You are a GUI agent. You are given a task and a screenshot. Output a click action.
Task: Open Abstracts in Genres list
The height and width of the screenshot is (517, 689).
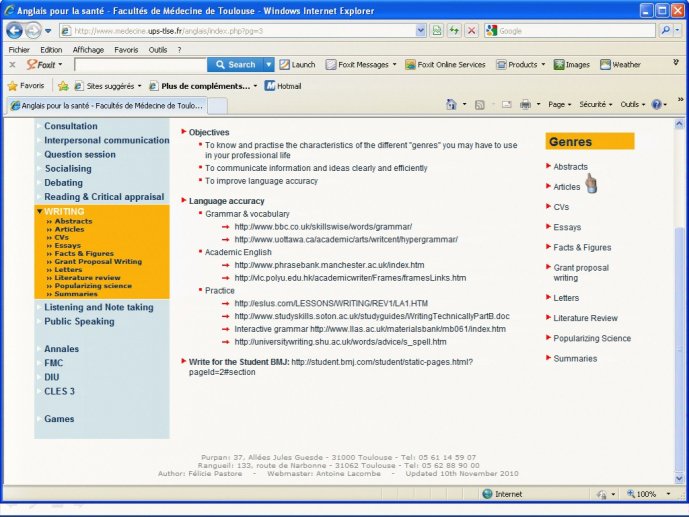point(570,166)
